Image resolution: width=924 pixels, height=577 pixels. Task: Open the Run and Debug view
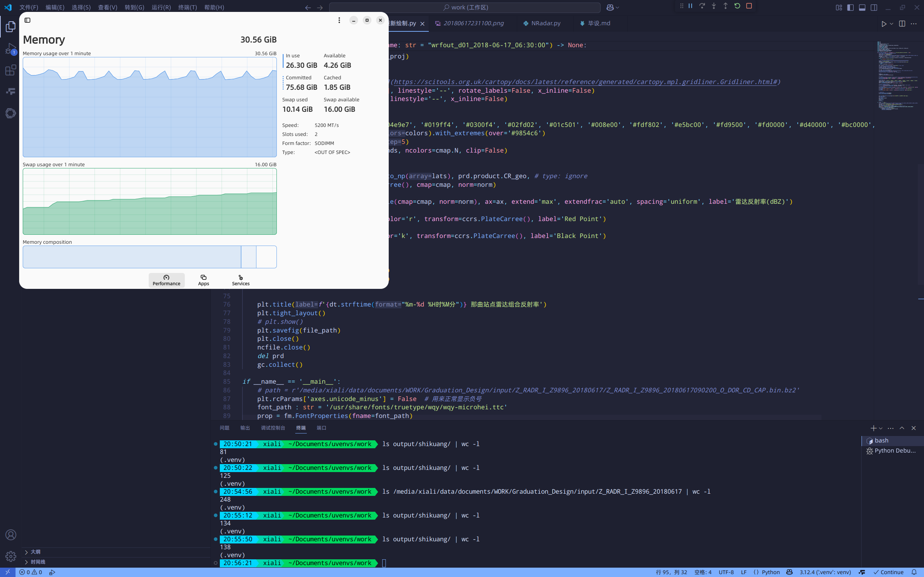pyautogui.click(x=11, y=49)
